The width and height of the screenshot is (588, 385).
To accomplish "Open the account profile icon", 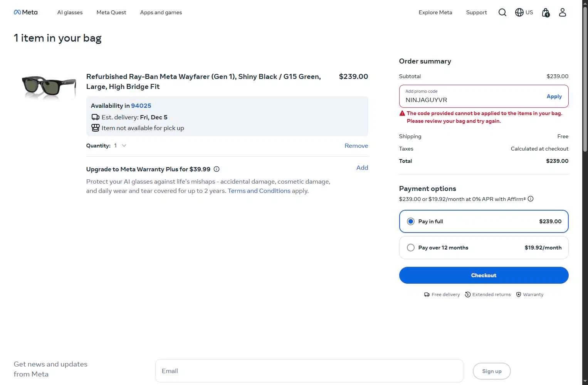I will [x=562, y=12].
